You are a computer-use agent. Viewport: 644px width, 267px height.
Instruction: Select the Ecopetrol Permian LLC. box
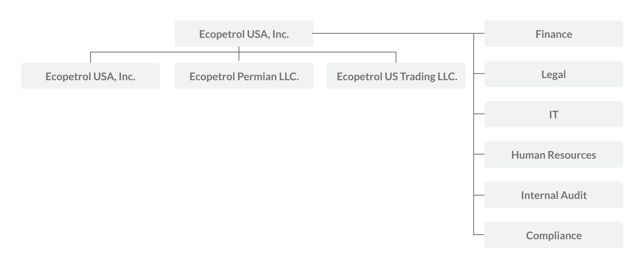click(244, 76)
